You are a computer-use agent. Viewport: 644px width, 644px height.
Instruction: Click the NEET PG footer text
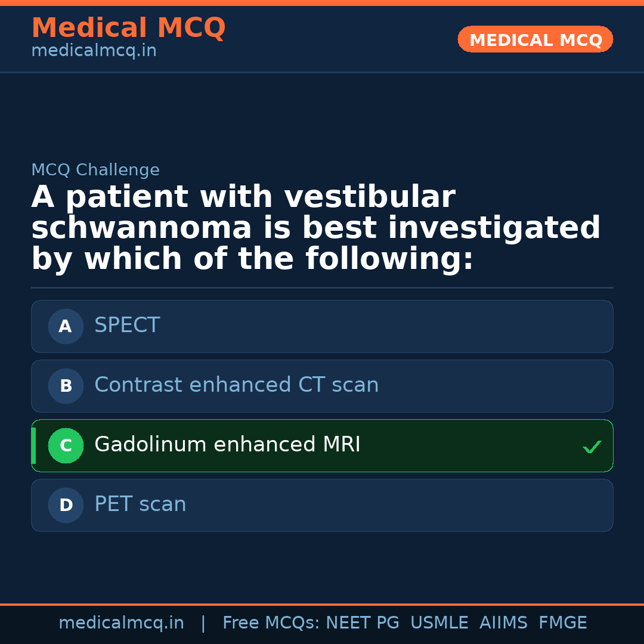[363, 623]
